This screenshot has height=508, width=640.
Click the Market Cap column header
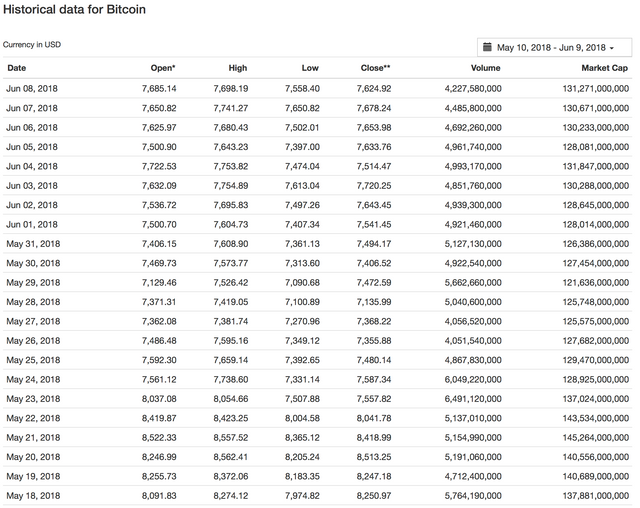point(606,68)
